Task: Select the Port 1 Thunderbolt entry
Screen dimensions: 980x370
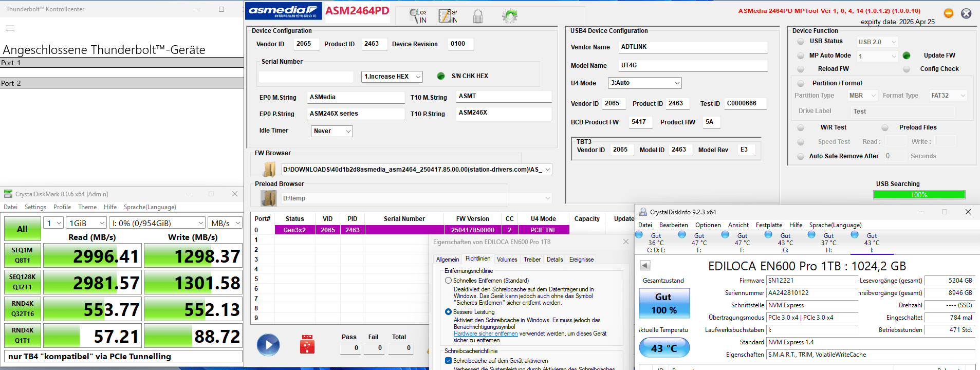Action: point(122,63)
